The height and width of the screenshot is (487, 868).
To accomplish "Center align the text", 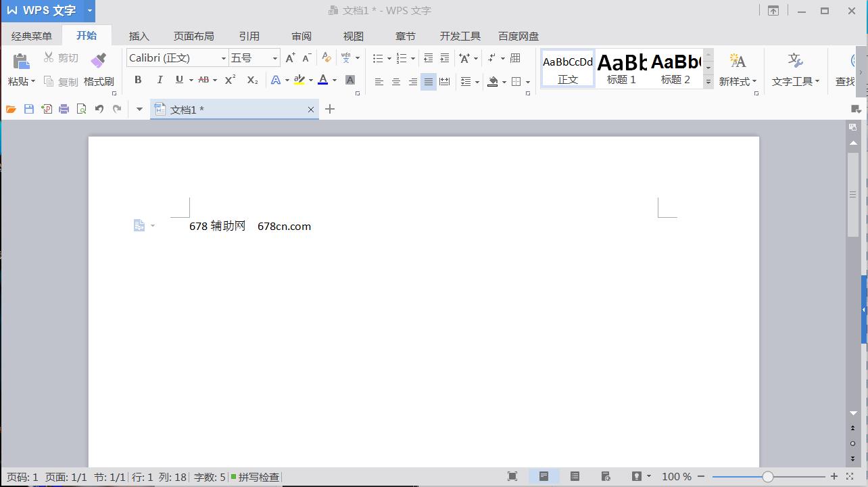I will pos(396,82).
